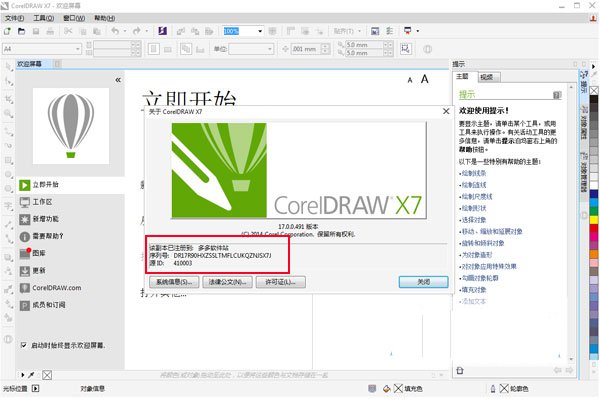Click the 系统信息(S)... button

click(174, 282)
